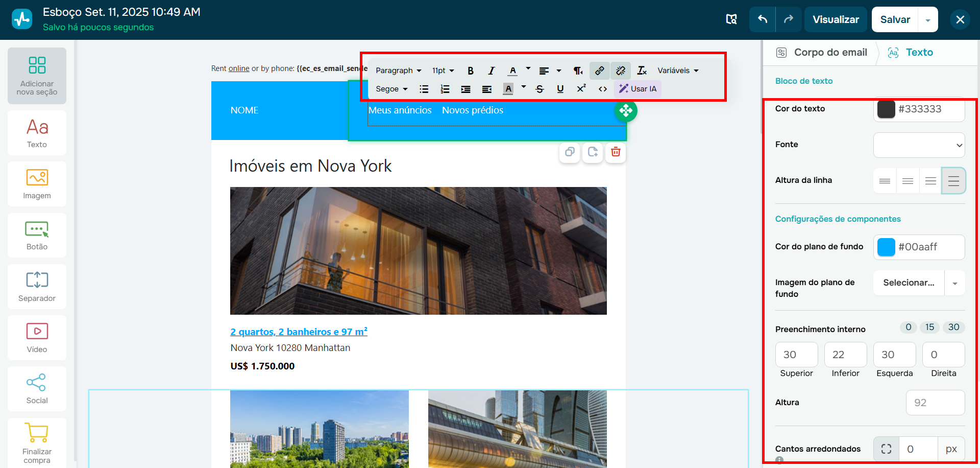The width and height of the screenshot is (980, 468).
Task: Apply bold formatting to the text
Action: pyautogui.click(x=470, y=71)
